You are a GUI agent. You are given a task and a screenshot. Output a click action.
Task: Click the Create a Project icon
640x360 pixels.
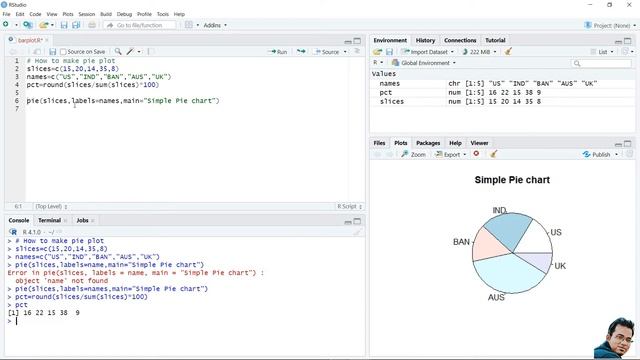point(28,25)
